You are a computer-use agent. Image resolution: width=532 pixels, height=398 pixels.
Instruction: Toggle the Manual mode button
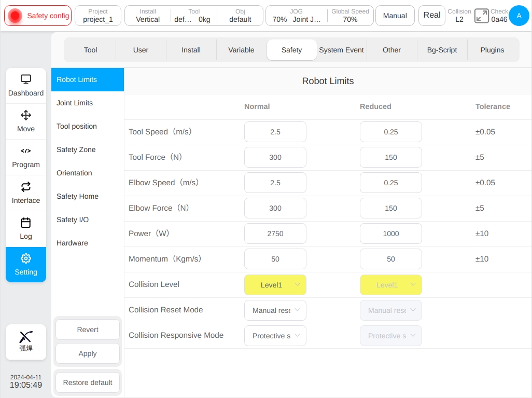pos(395,16)
